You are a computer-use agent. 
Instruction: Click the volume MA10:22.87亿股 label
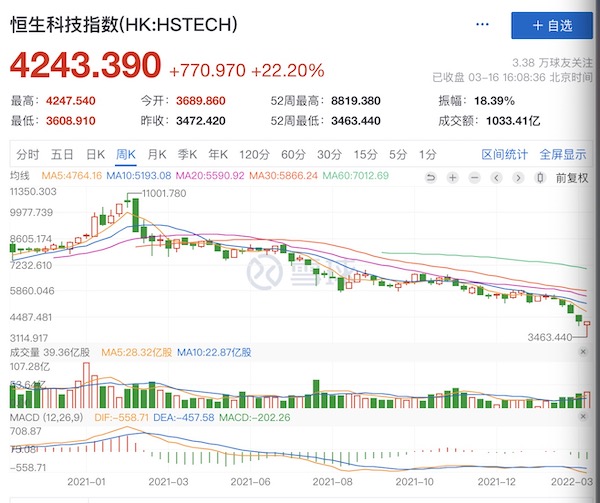[x=214, y=352]
